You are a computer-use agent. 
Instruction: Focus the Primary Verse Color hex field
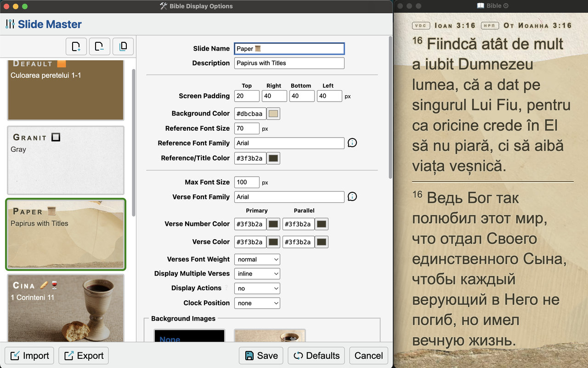tap(250, 242)
